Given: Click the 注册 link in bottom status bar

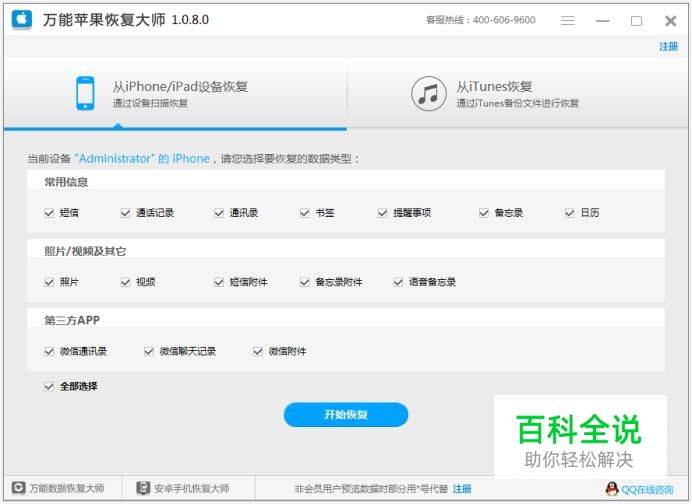Looking at the screenshot, I should (462, 489).
